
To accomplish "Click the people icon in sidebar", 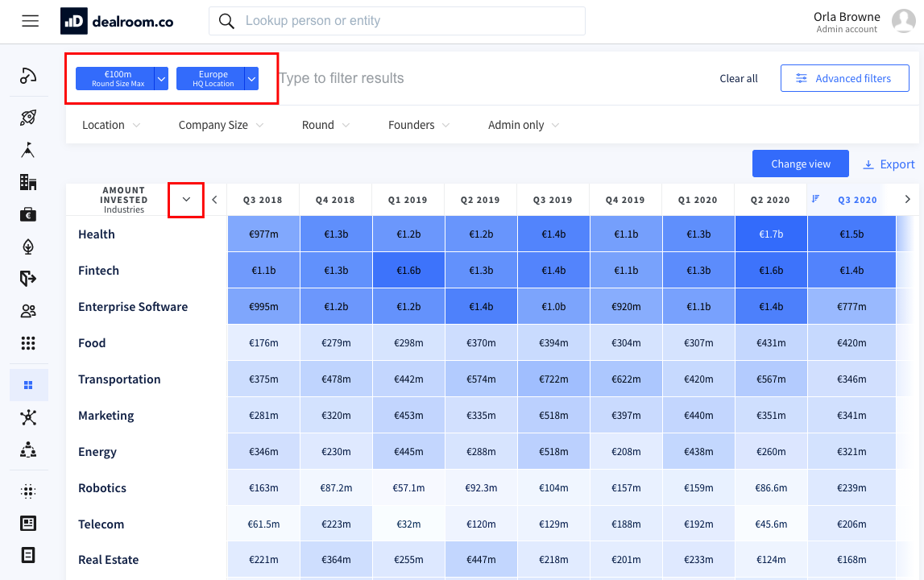I will coord(28,311).
